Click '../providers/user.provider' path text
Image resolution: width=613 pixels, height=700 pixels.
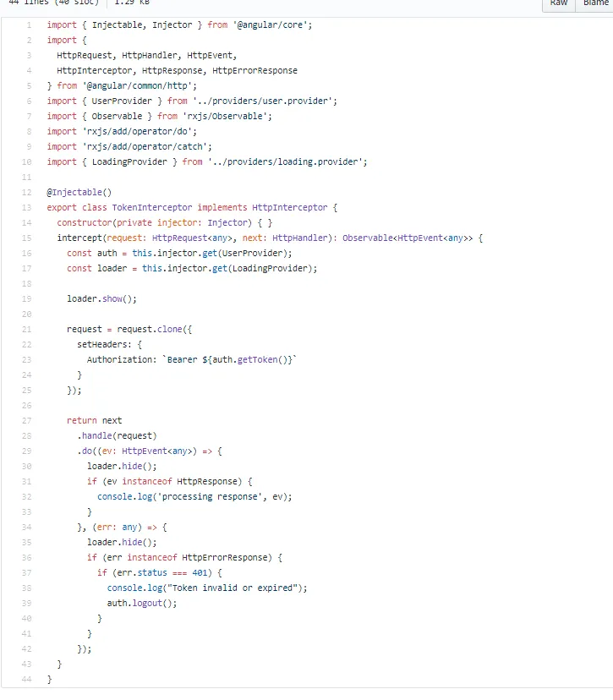(262, 101)
